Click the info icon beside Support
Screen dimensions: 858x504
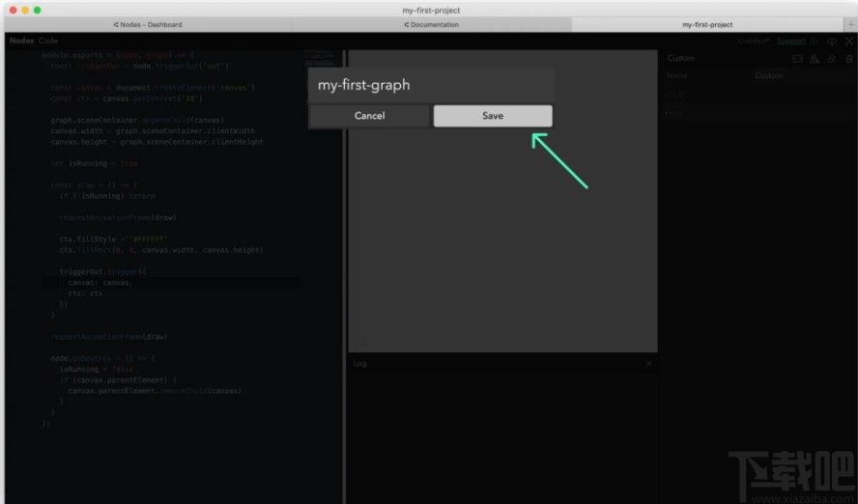click(x=814, y=41)
